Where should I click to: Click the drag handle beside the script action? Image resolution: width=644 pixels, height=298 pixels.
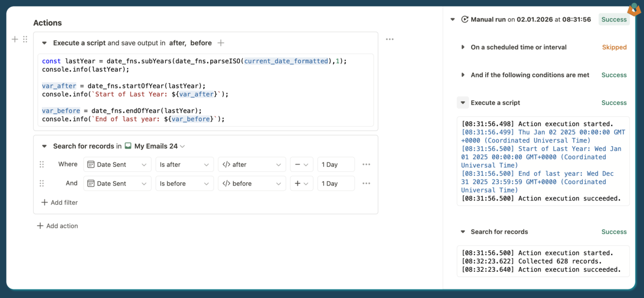pos(25,39)
